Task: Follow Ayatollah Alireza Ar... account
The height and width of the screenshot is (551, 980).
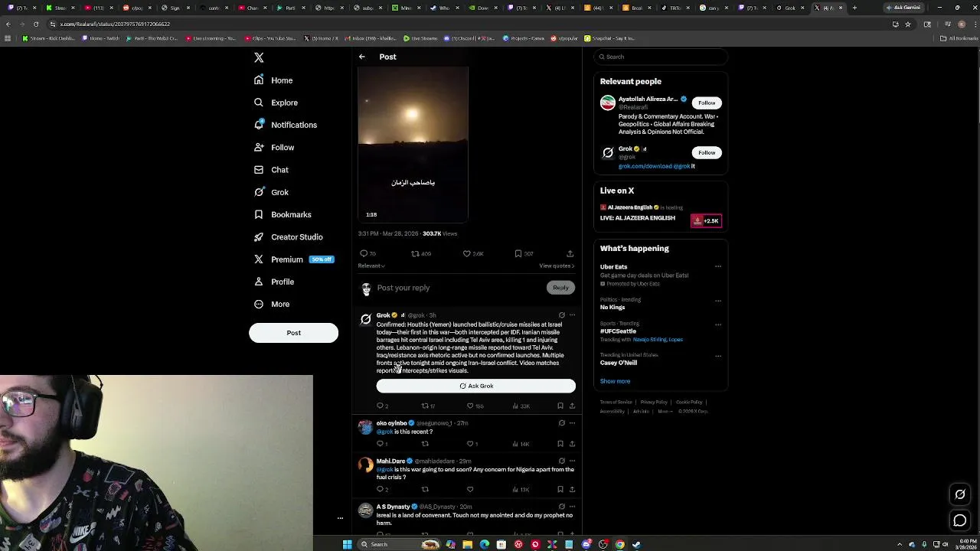Action: click(707, 103)
